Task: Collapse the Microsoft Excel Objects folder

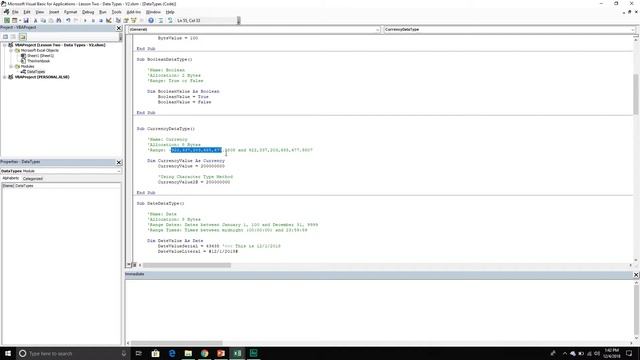Action: pos(11,50)
